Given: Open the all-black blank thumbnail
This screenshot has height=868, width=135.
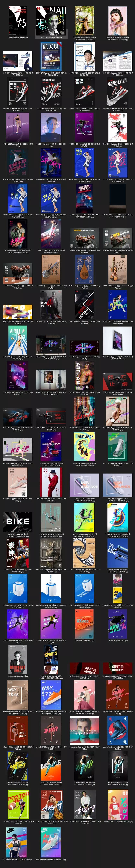Looking at the screenshot, I should click(117, 198).
